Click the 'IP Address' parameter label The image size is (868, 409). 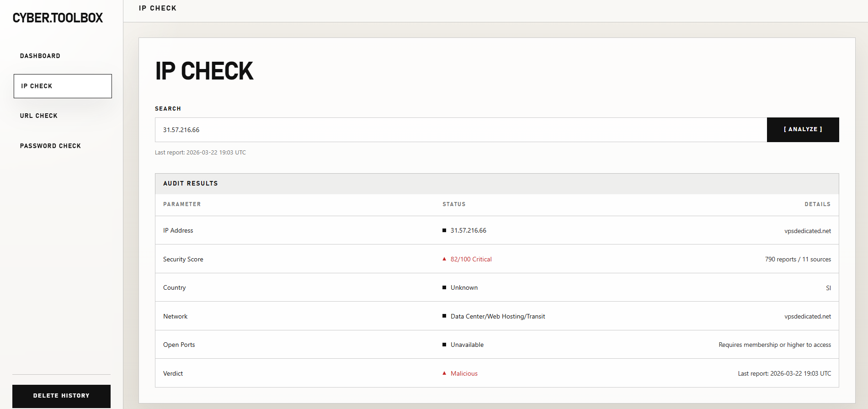178,230
